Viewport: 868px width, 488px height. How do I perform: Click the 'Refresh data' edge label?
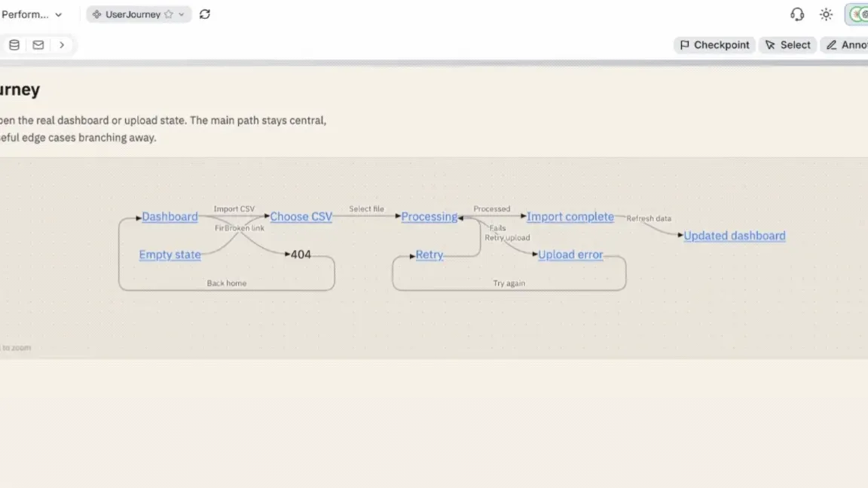pyautogui.click(x=649, y=218)
